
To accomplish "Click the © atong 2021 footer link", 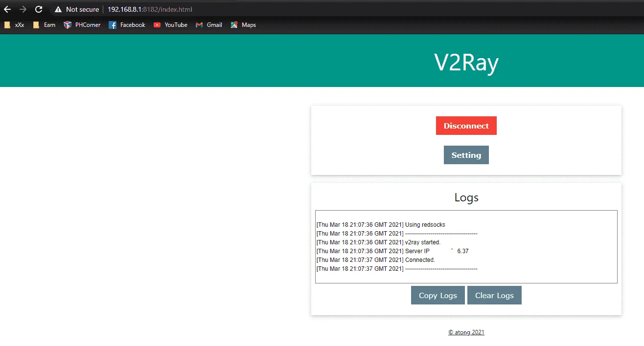I will coord(466,332).
